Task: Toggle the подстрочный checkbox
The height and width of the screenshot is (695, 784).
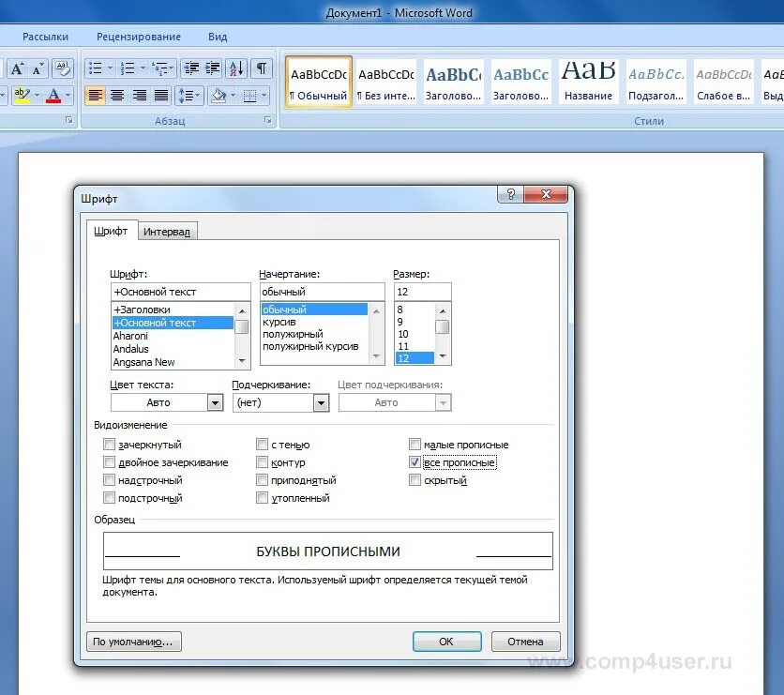Action: coord(109,497)
